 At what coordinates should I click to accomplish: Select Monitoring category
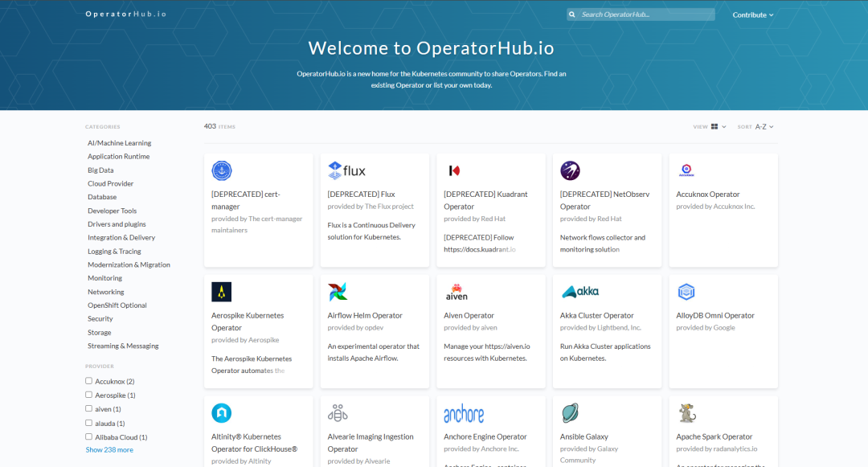coord(104,278)
